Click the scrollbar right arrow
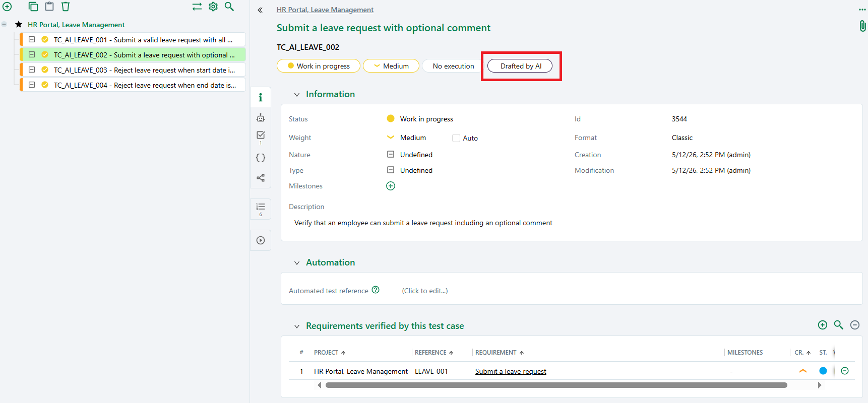Viewport: 868px width, 403px height. coord(820,385)
